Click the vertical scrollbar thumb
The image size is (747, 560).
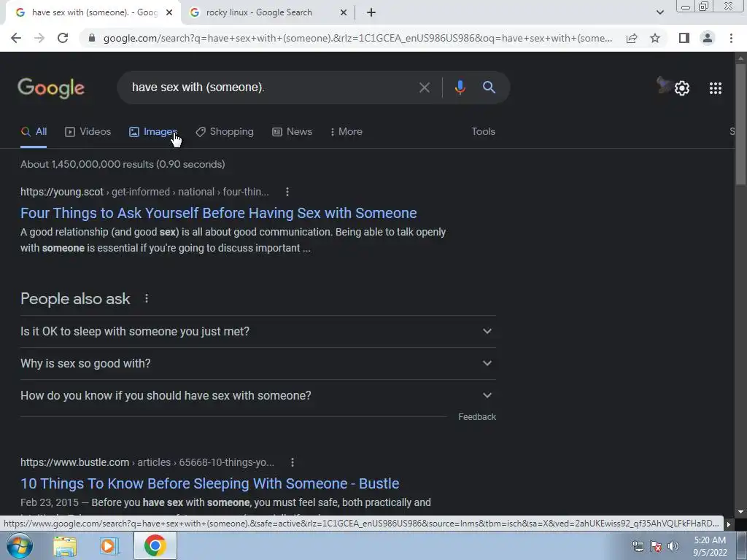[740, 124]
